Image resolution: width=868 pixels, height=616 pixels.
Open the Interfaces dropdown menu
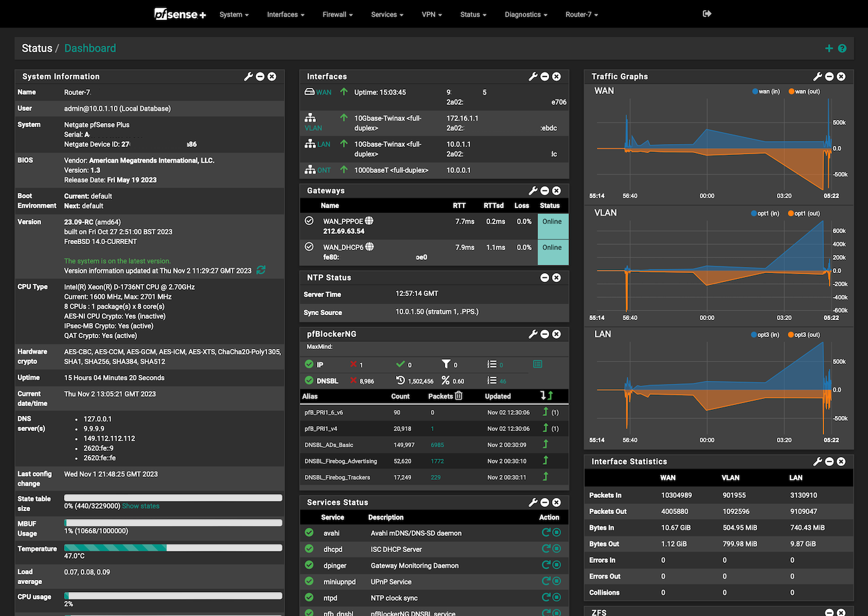point(286,14)
